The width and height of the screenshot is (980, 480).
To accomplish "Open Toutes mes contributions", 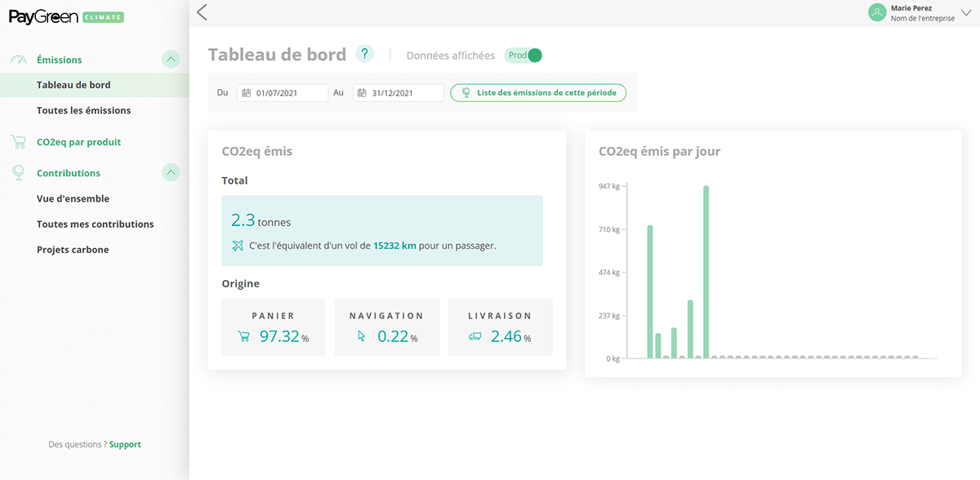I will (x=96, y=224).
